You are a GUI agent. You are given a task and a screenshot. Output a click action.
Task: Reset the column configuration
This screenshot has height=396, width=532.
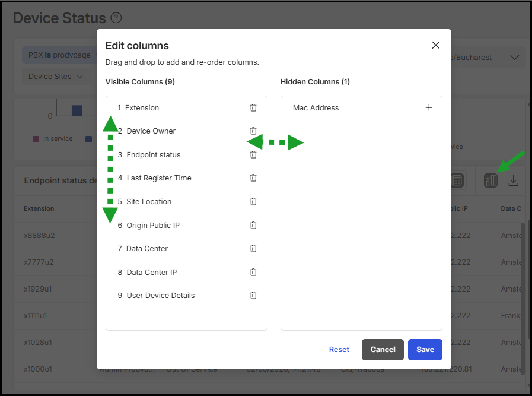(x=339, y=350)
